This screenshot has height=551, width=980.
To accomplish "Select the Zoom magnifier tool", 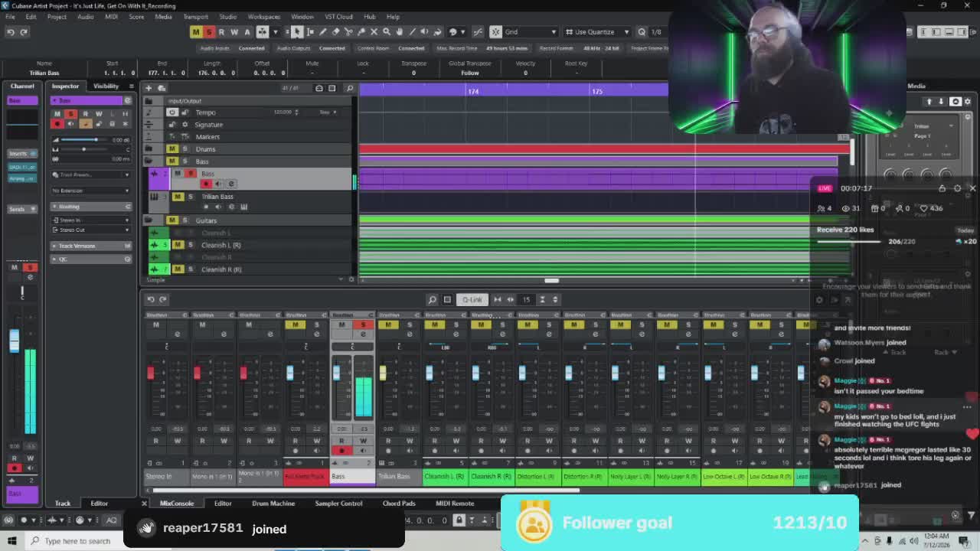I will [x=387, y=31].
